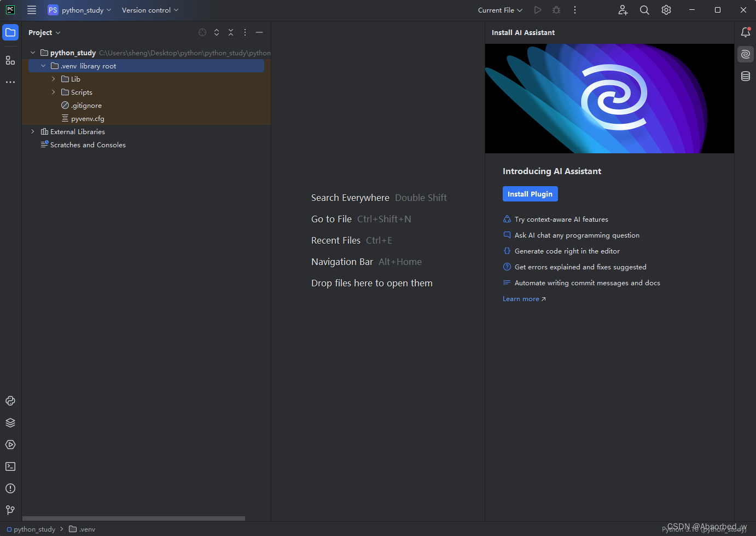
Task: Open the Problems tool window
Action: 10,488
